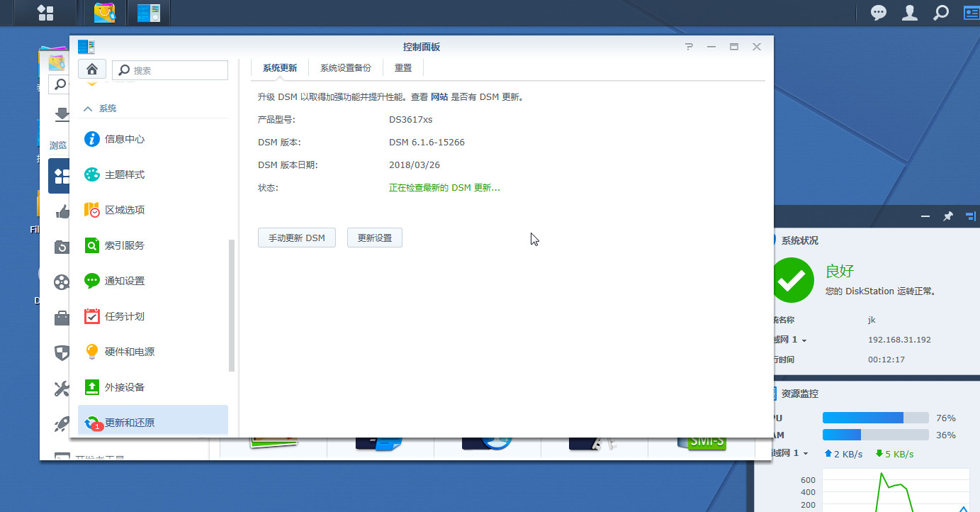Open 信息中心 in the Control Panel sidebar

click(x=125, y=139)
